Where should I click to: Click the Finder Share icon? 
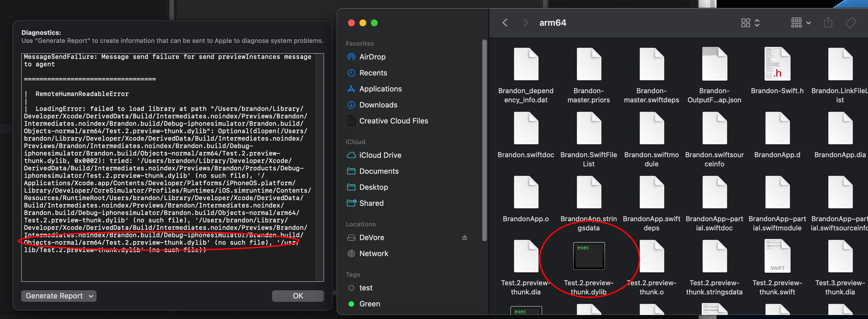coord(828,23)
